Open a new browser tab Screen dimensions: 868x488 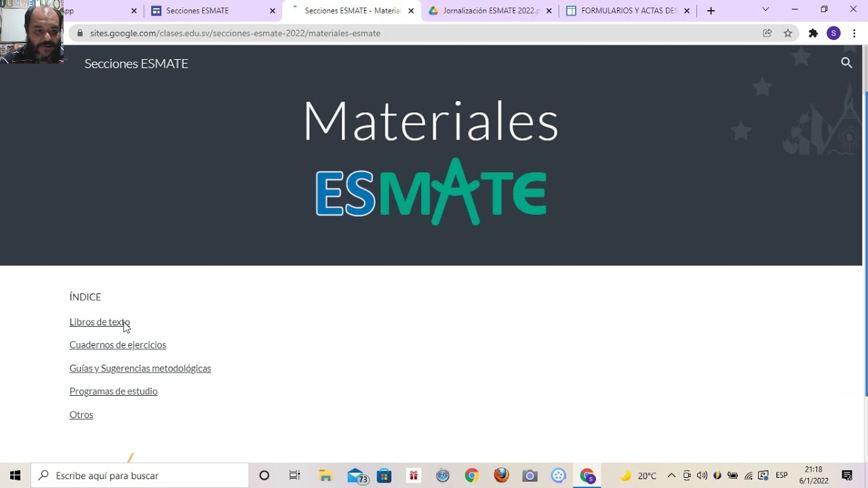[711, 11]
